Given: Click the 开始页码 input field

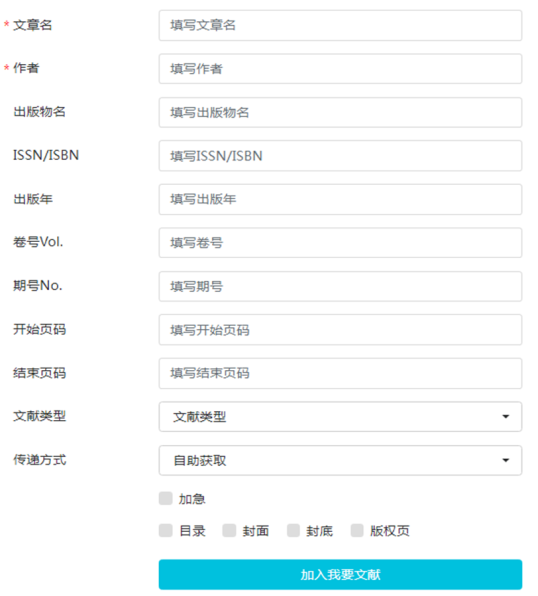Looking at the screenshot, I should (340, 330).
